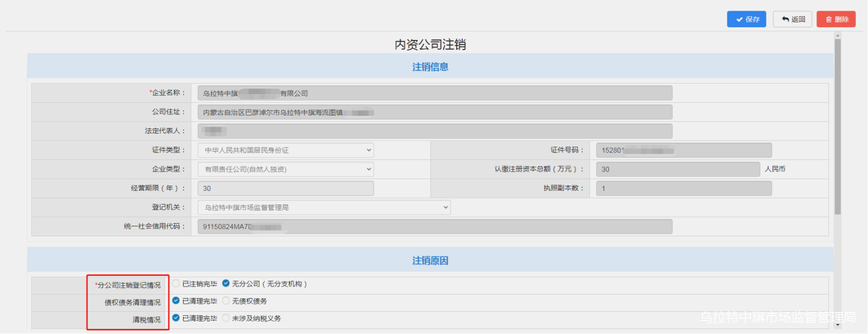Click the 统一社会信用代码 input field

coord(434,227)
